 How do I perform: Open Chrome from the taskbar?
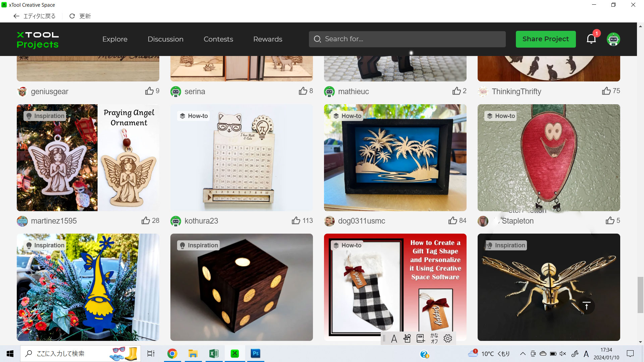tap(172, 354)
